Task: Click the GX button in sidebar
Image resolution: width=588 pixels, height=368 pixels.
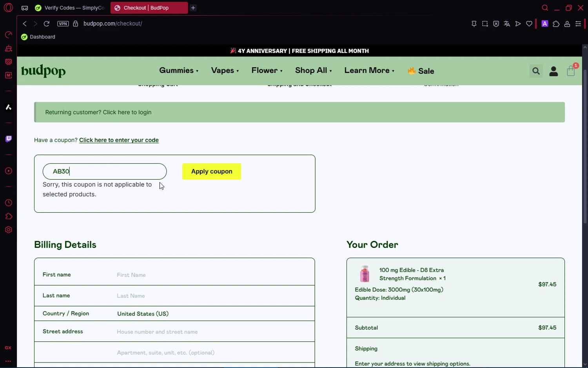Action: (x=8, y=348)
